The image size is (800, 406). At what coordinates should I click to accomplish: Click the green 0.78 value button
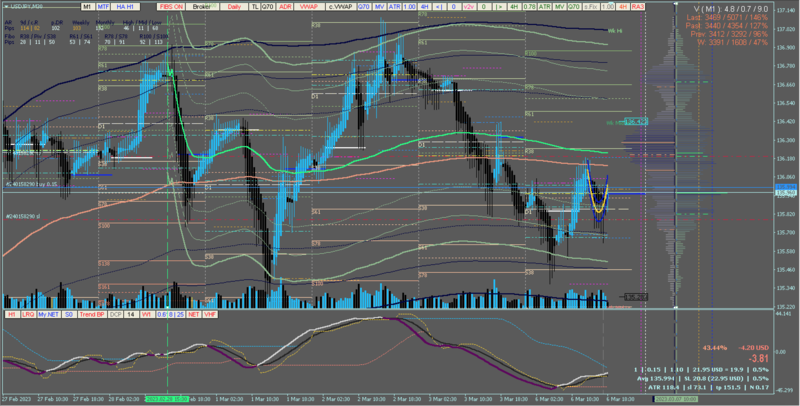(x=530, y=7)
